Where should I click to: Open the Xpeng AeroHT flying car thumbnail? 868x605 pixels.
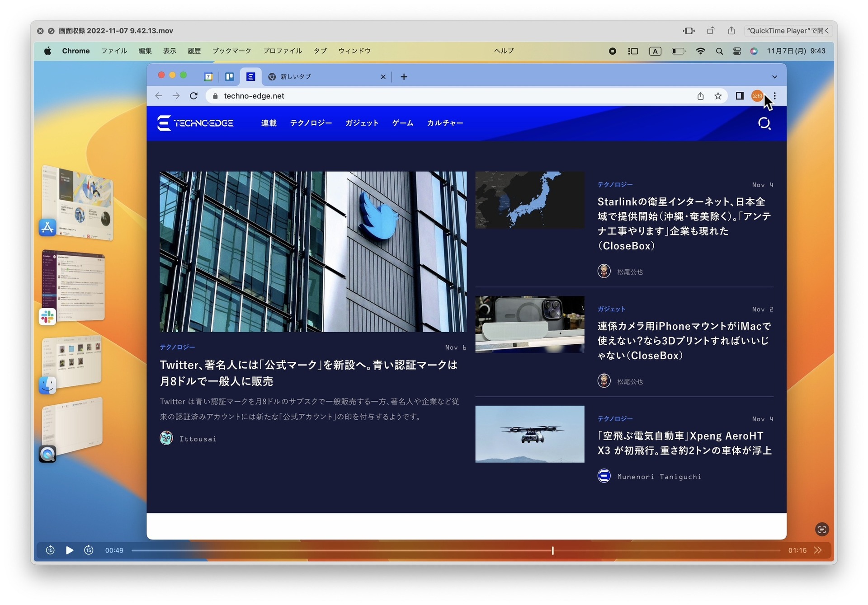coord(529,434)
